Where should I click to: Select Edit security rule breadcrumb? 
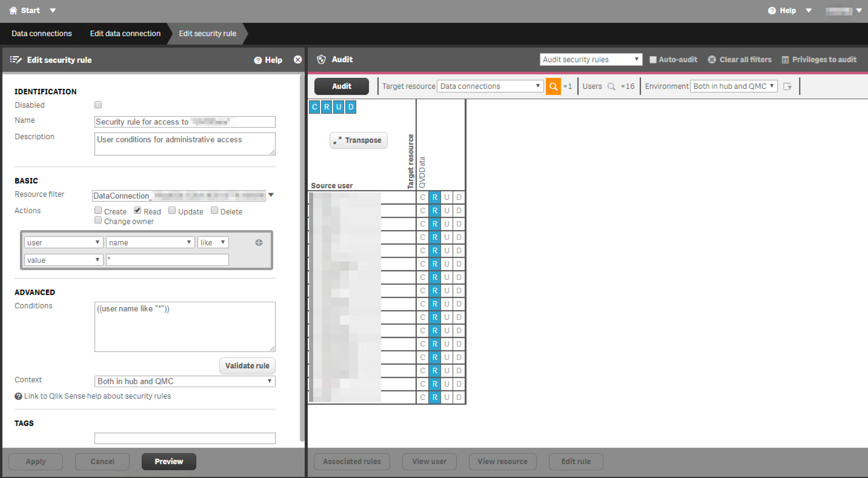click(x=208, y=34)
